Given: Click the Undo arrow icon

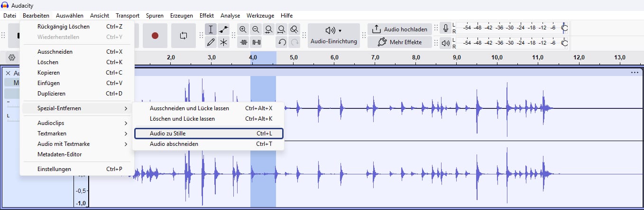Looking at the screenshot, I should tap(282, 42).
